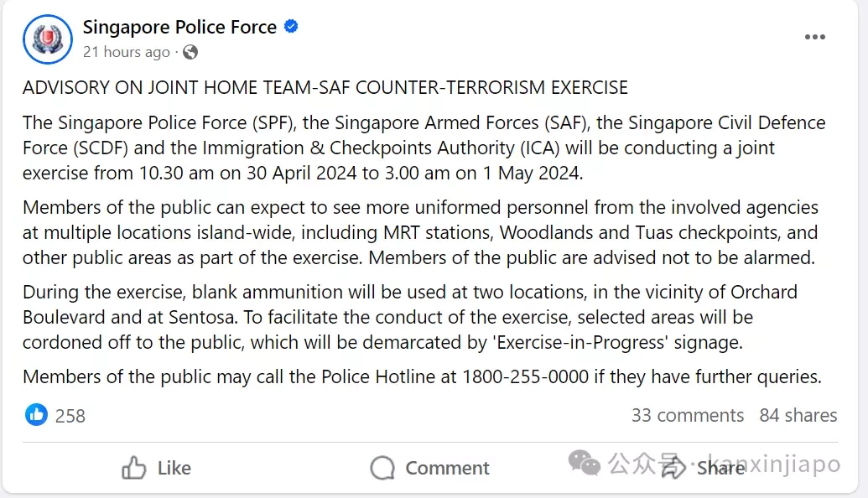Click the paragraph mentioning Orchard Boulevard
Screen dimensions: 868x498
click(410, 317)
